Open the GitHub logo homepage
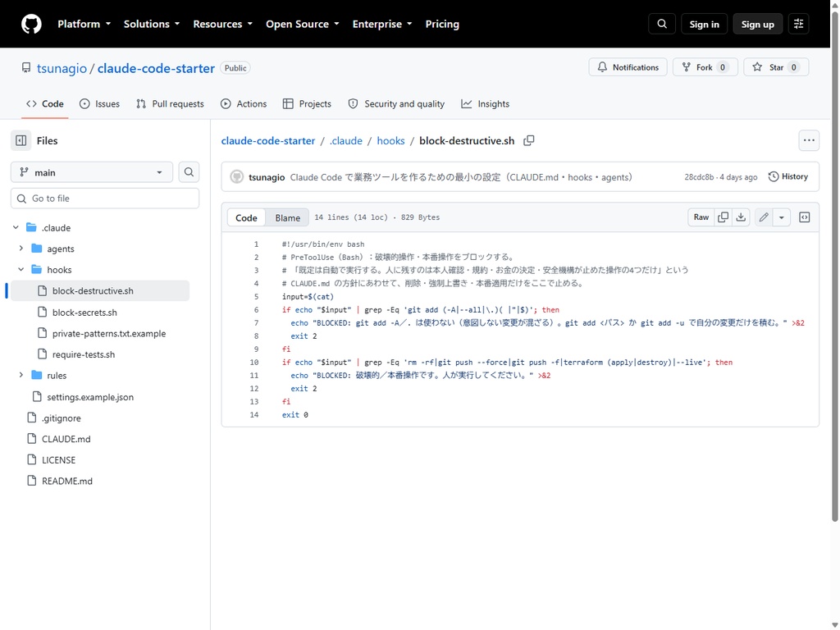Screen dimensions: 840x630 click(31, 24)
